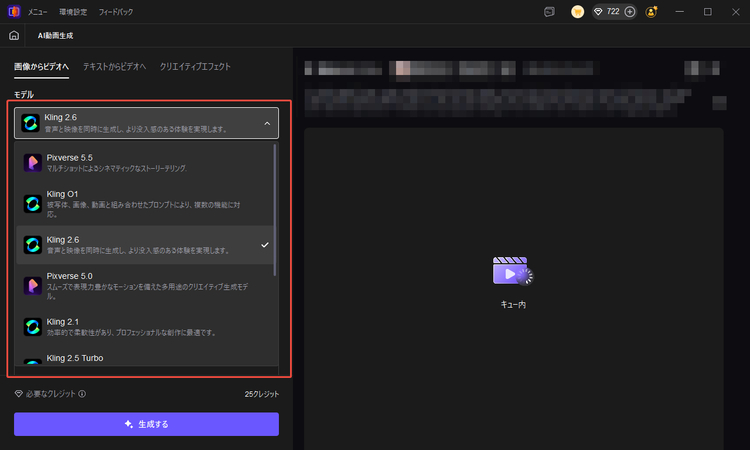Click the モデル section label
750x450 pixels.
coord(24,94)
